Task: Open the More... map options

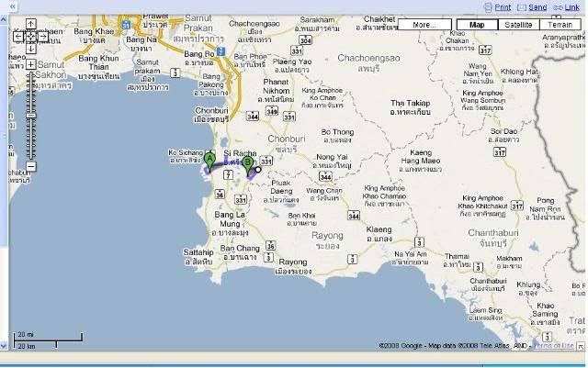Action: [x=424, y=25]
